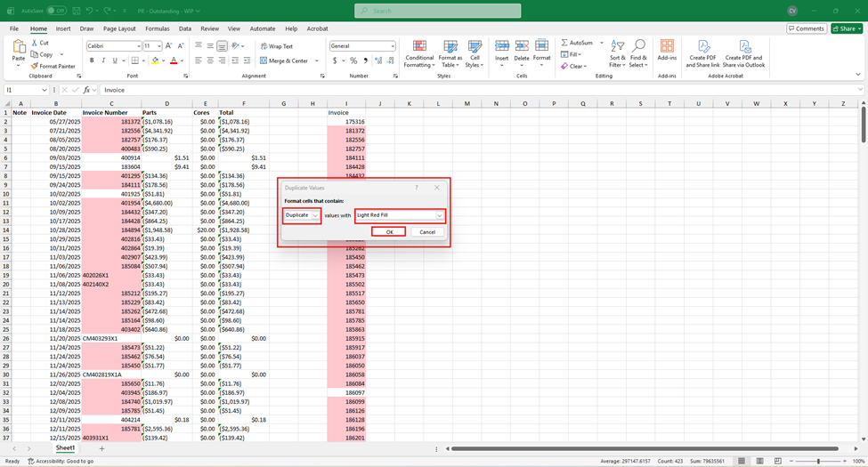868x467 pixels.
Task: Click Create PDF and Share via Outlook
Action: tap(744, 53)
